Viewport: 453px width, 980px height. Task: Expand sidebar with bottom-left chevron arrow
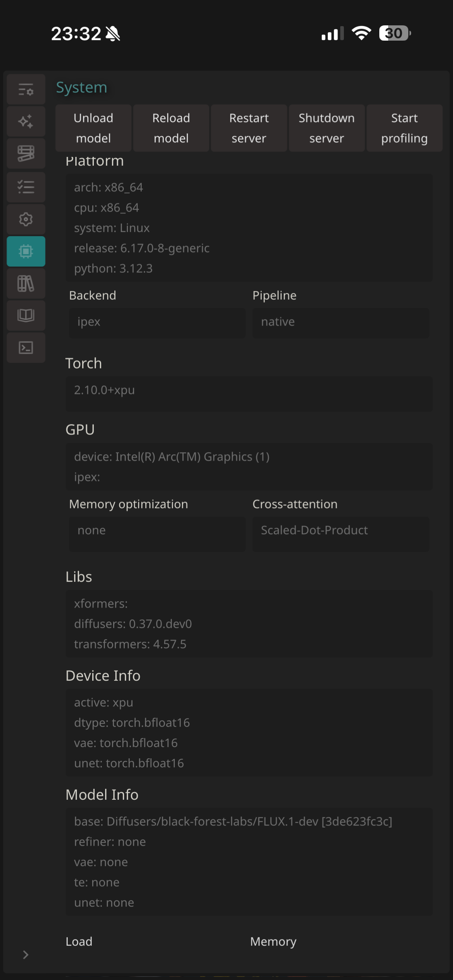26,955
